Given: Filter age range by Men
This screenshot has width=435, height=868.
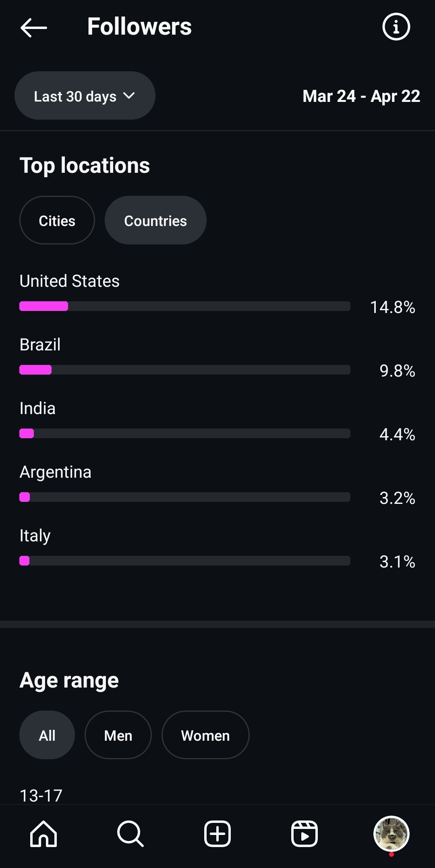Looking at the screenshot, I should click(118, 735).
